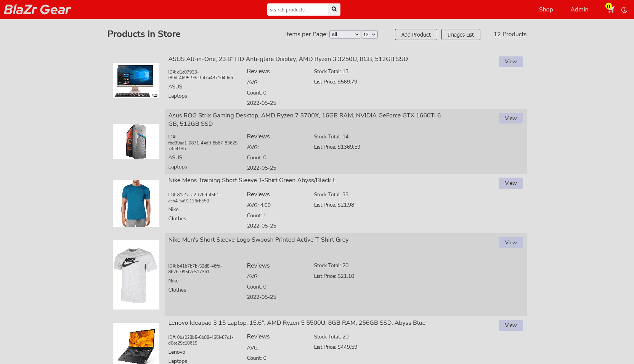Image resolution: width=634 pixels, height=364 pixels.
Task: View the Asus ROG Strix Gaming Desktop
Action: coord(510,118)
